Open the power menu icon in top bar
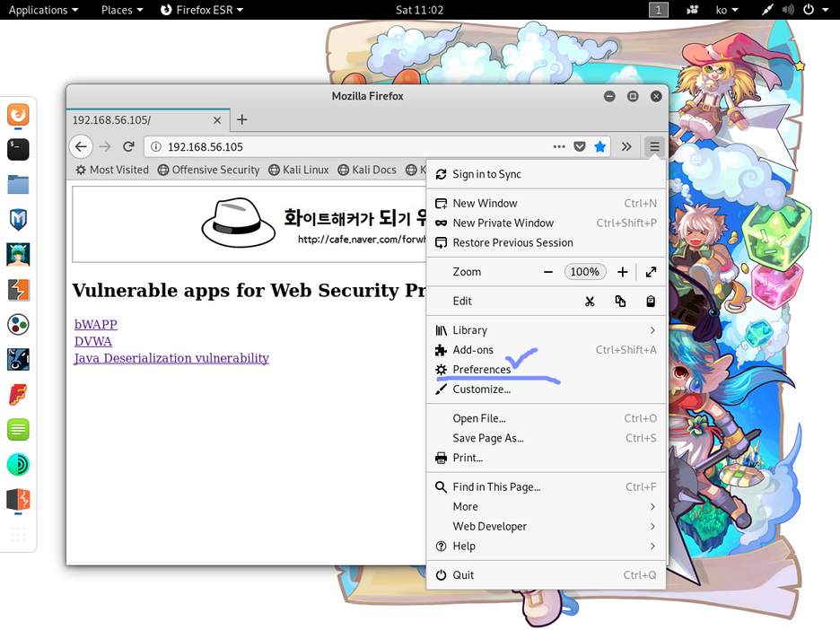Screen dimensions: 840x630 [809, 10]
